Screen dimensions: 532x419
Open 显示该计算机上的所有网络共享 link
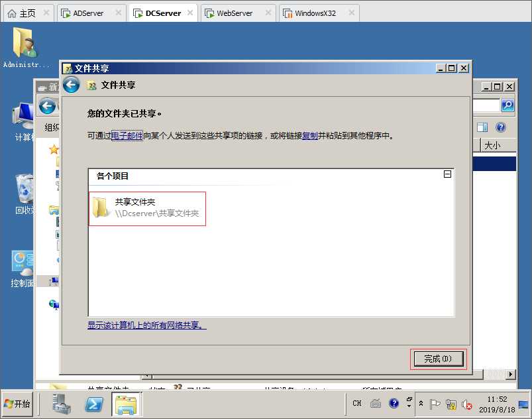pos(146,326)
